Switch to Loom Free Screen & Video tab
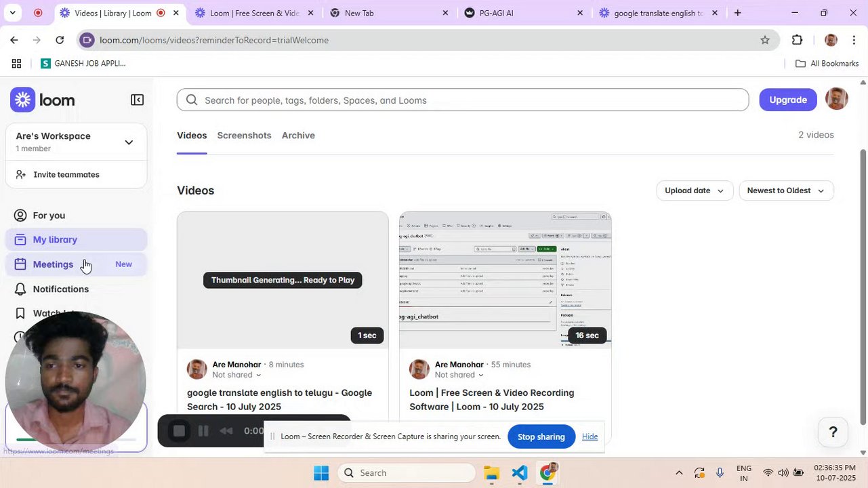 tap(254, 13)
